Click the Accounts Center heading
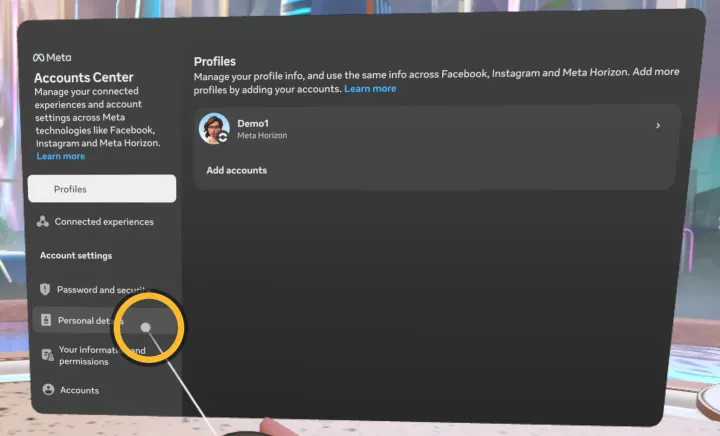720x436 pixels. (x=84, y=77)
